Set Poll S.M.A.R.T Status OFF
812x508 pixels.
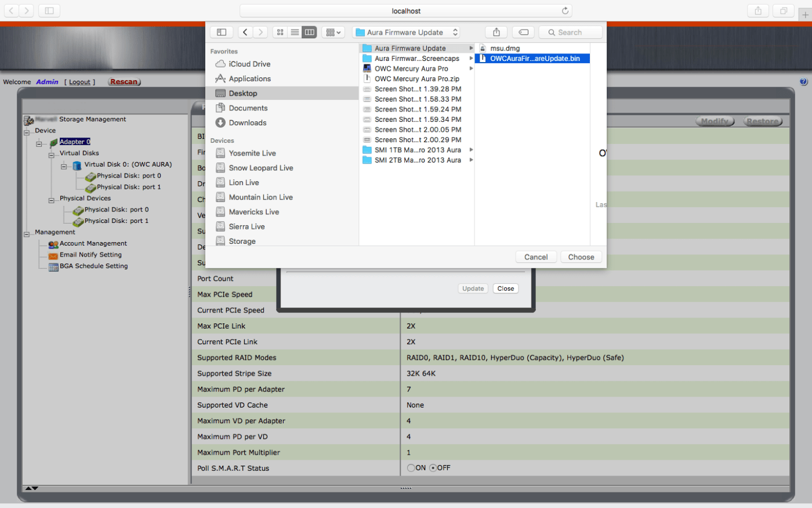pyautogui.click(x=433, y=468)
